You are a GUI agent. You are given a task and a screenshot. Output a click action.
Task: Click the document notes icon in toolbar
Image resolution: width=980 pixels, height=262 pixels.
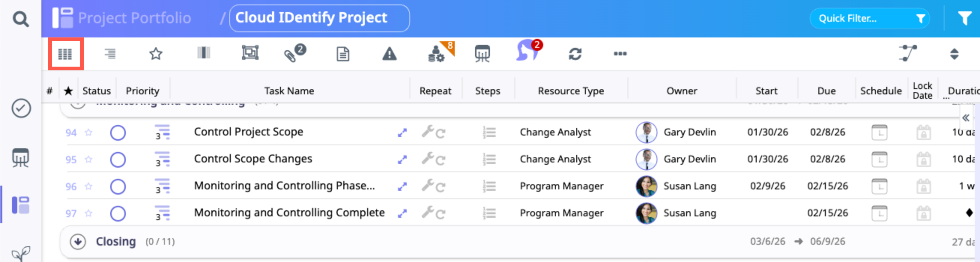343,54
